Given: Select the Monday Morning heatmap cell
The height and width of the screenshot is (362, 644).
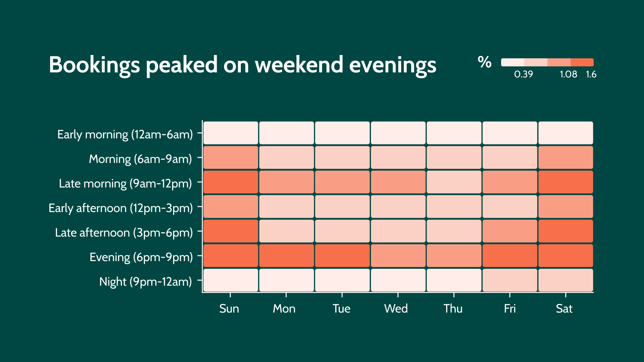Looking at the screenshot, I should tap(286, 158).
